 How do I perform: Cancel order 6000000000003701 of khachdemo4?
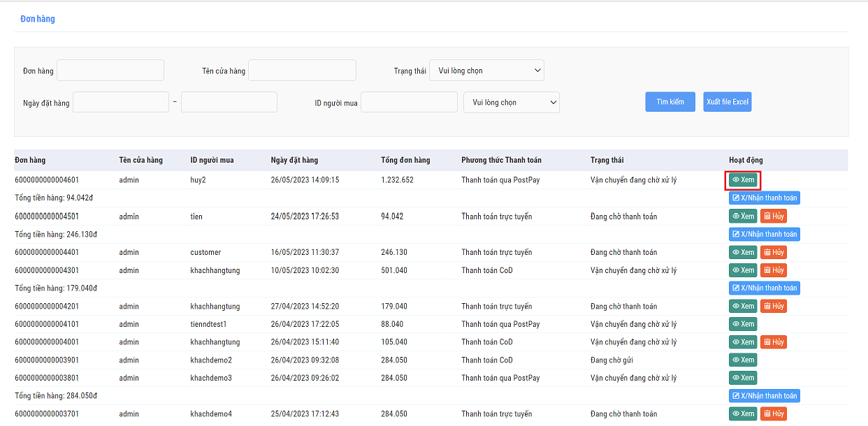coord(773,414)
